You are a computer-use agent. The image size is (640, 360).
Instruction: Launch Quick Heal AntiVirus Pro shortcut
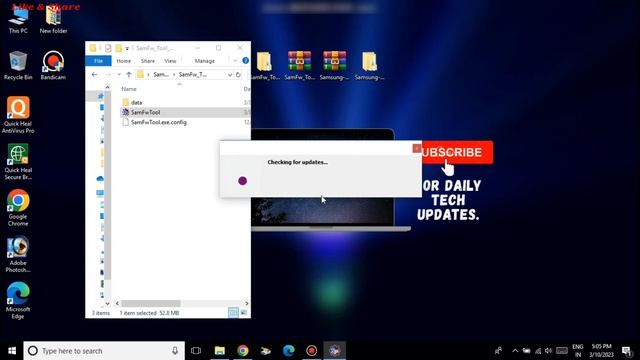[x=18, y=115]
